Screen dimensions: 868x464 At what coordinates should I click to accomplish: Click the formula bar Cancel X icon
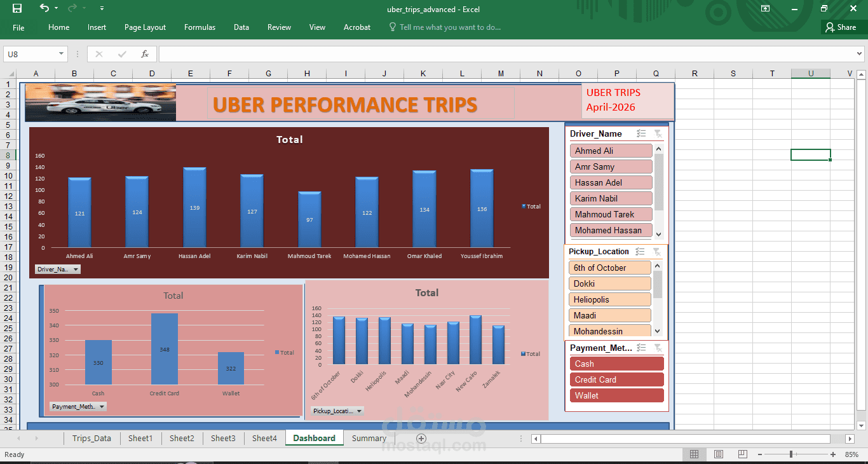pos(98,54)
